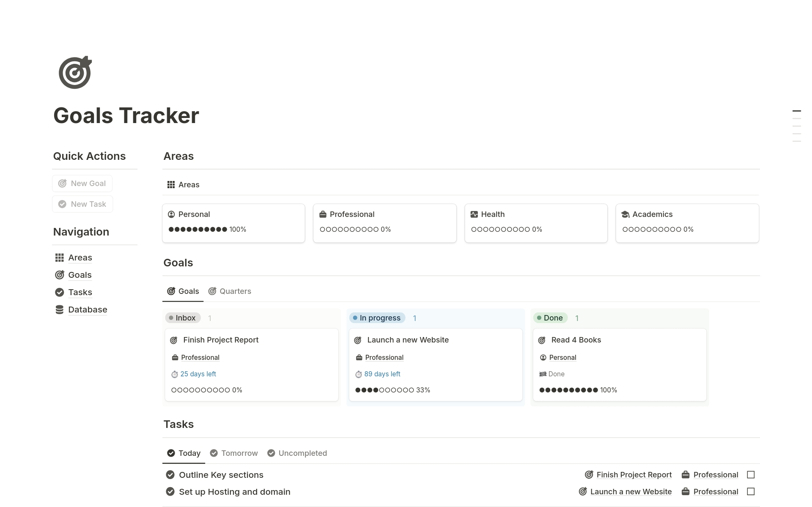Collapse the Inbox goal group
This screenshot has width=812, height=507.
point(182,318)
